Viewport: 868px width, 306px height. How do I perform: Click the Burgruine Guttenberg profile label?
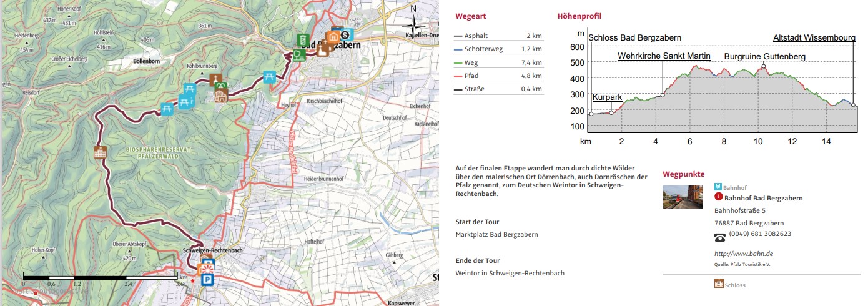click(x=764, y=57)
